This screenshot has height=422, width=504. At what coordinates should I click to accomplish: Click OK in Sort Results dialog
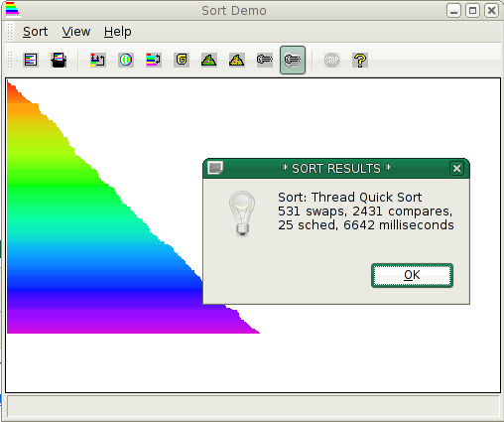[x=412, y=275]
